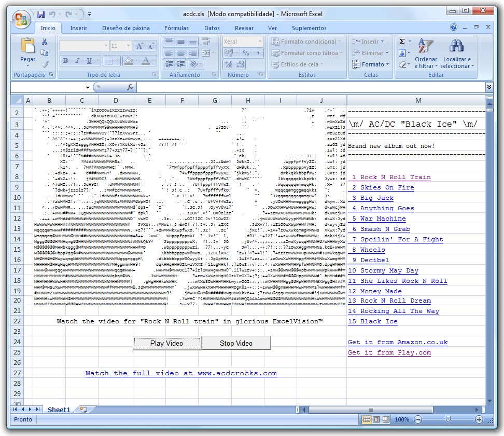The width and height of the screenshot is (504, 436).
Task: Click the comma style icon
Action: [258, 53]
